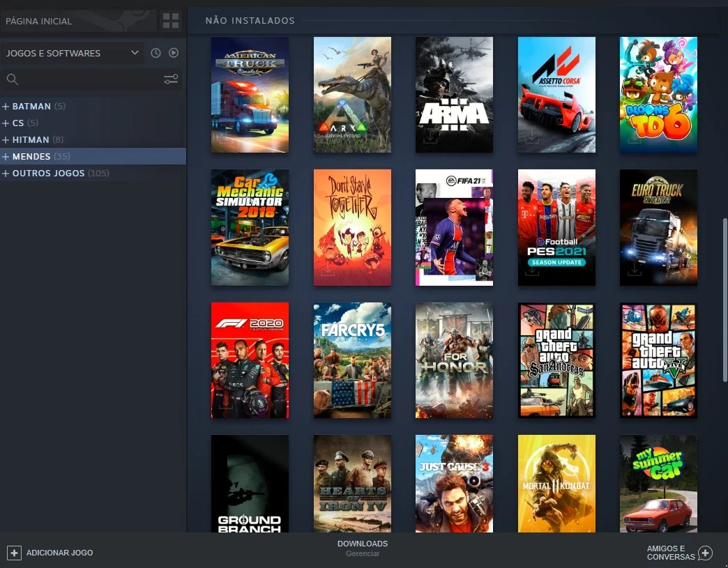Click the ready-to-play filter icon

pos(174,53)
